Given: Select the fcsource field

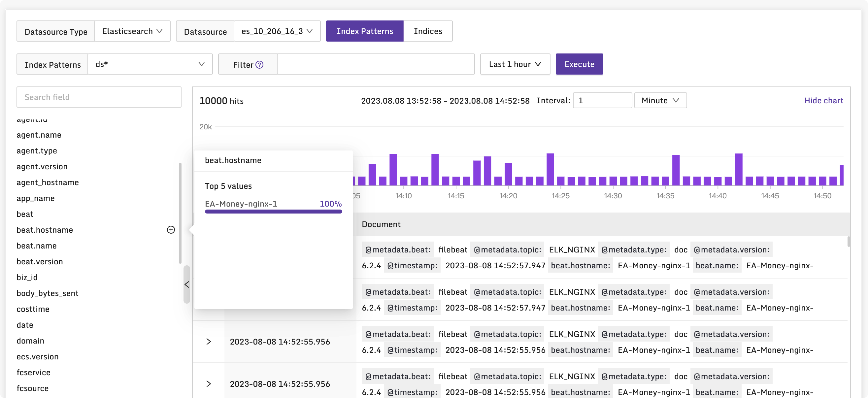Looking at the screenshot, I should (33, 388).
